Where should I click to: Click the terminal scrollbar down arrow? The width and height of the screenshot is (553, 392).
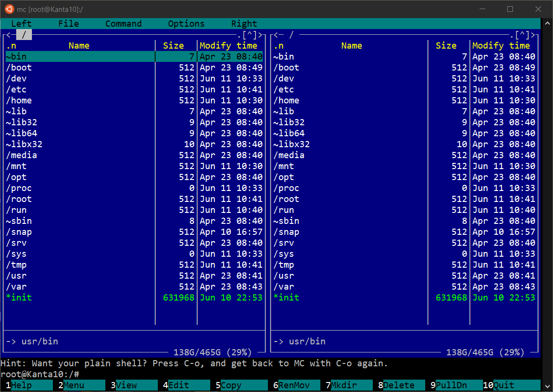547,386
